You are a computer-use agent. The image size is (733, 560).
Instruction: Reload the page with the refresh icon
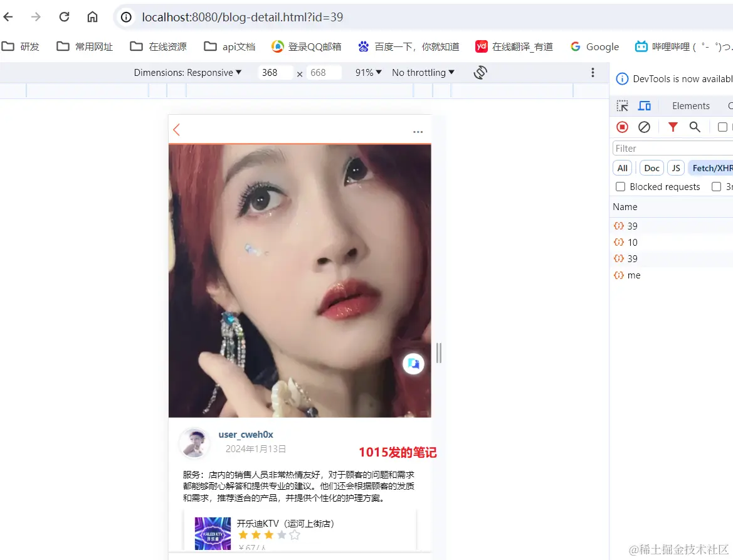(x=64, y=18)
